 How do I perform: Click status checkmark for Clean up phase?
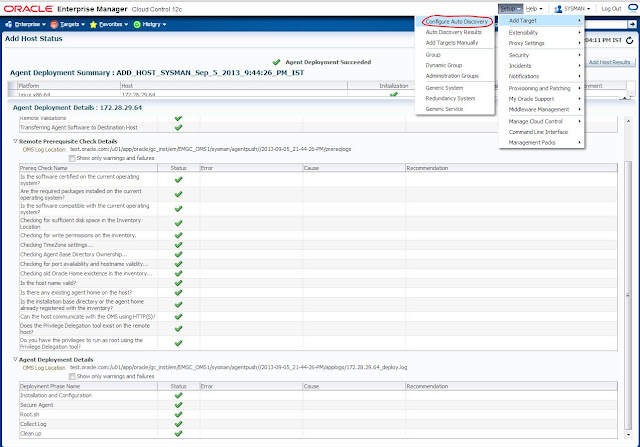[x=178, y=434]
